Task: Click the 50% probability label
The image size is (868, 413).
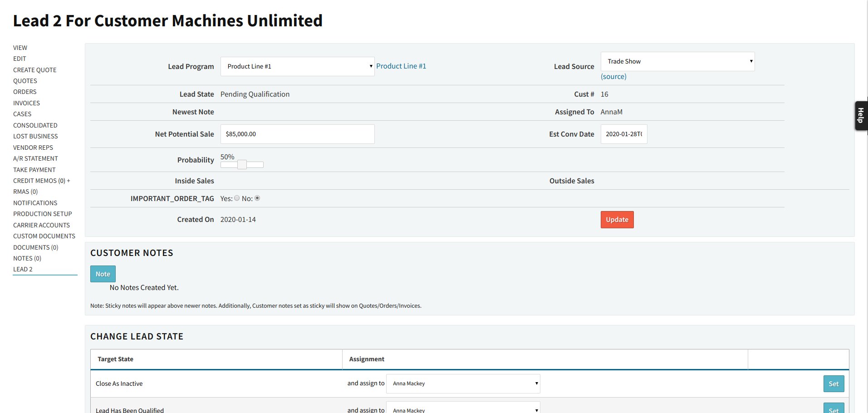Action: 227,157
